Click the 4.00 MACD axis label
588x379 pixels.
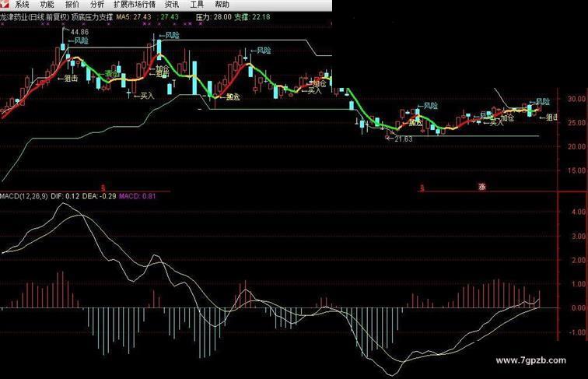[x=578, y=212]
